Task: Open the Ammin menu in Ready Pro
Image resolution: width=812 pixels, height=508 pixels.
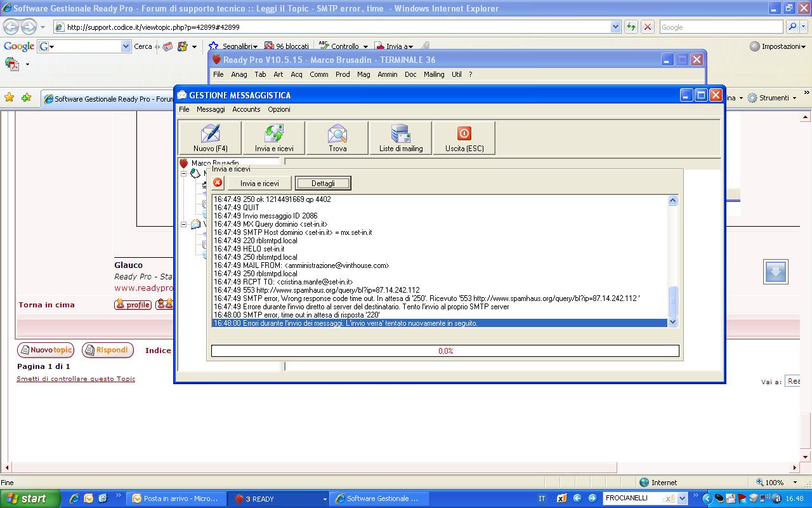Action: point(388,74)
